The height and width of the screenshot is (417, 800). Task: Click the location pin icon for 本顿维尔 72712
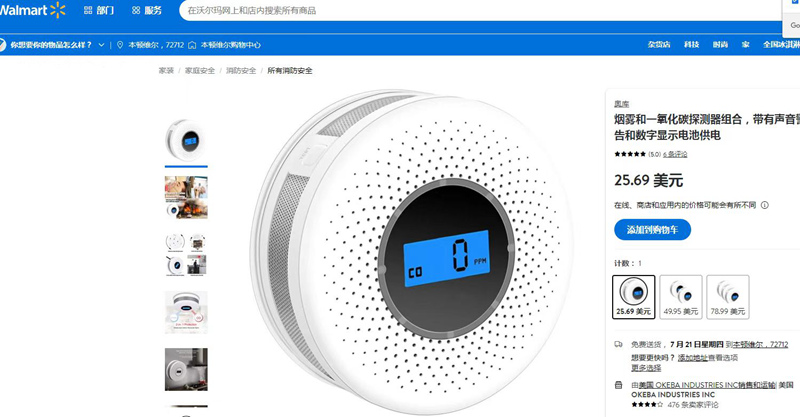(120, 45)
